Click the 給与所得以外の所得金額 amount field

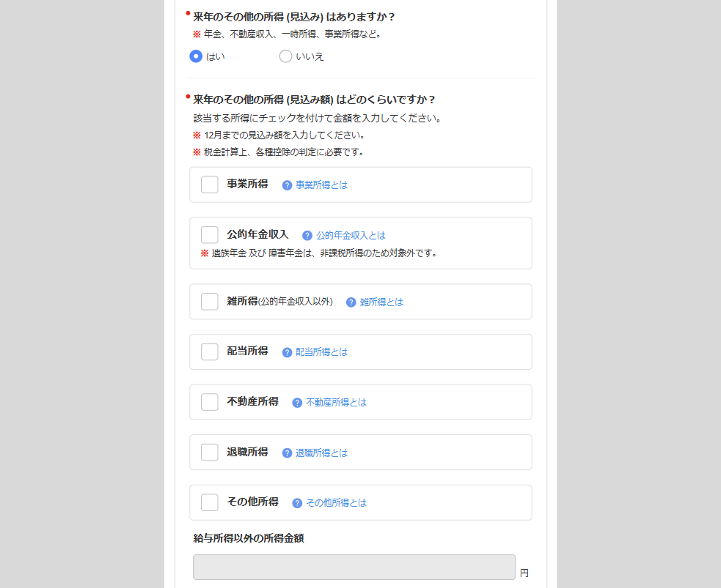(x=354, y=567)
